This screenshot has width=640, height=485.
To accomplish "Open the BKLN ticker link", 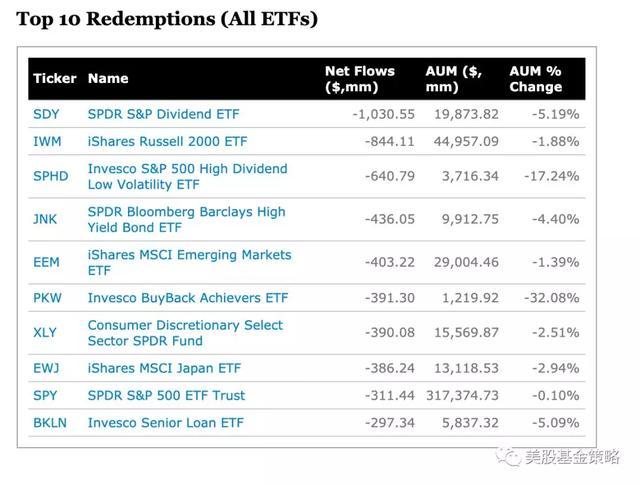I will click(50, 423).
